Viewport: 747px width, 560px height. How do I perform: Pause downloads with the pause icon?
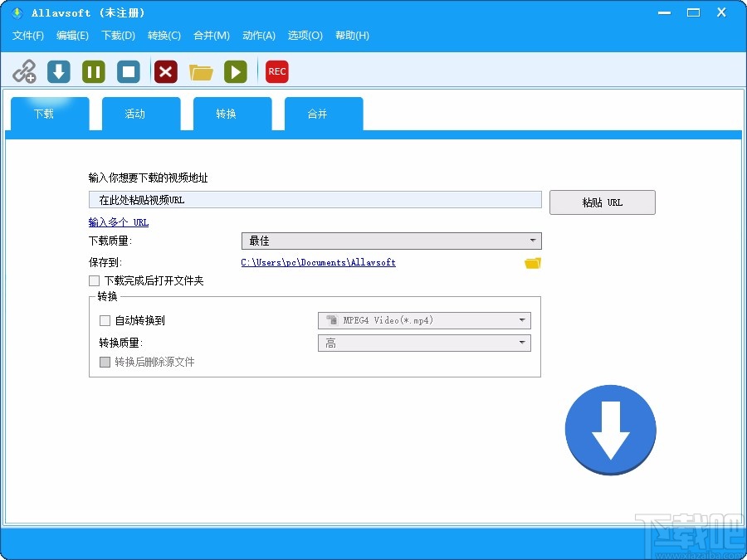click(x=93, y=71)
